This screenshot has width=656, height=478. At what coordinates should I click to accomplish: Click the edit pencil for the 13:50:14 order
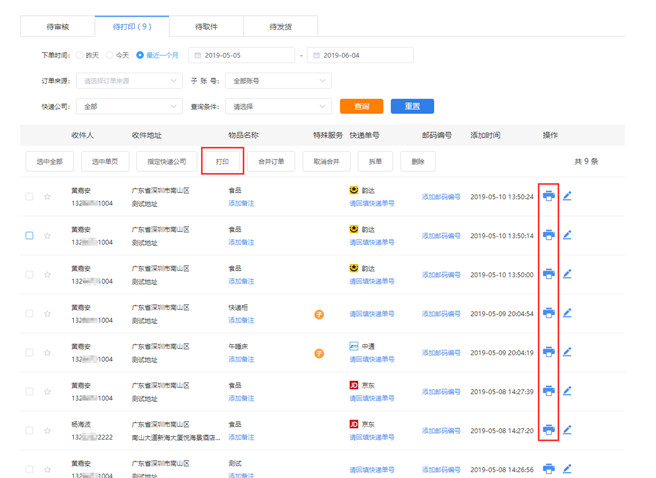pos(567,235)
